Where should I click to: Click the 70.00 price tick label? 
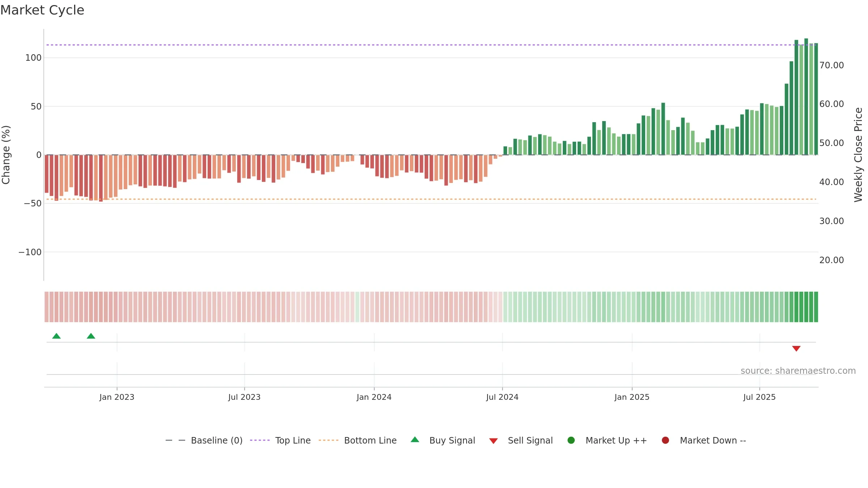pyautogui.click(x=831, y=65)
